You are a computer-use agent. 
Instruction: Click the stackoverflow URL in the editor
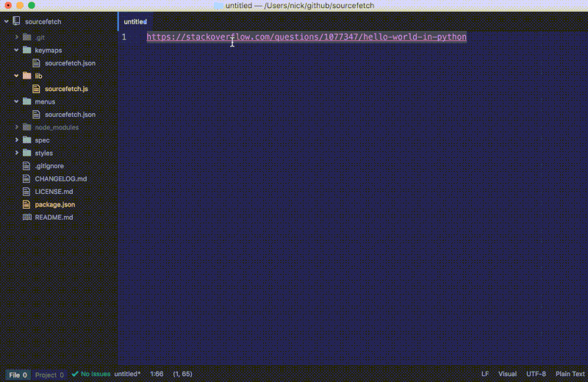tap(306, 37)
